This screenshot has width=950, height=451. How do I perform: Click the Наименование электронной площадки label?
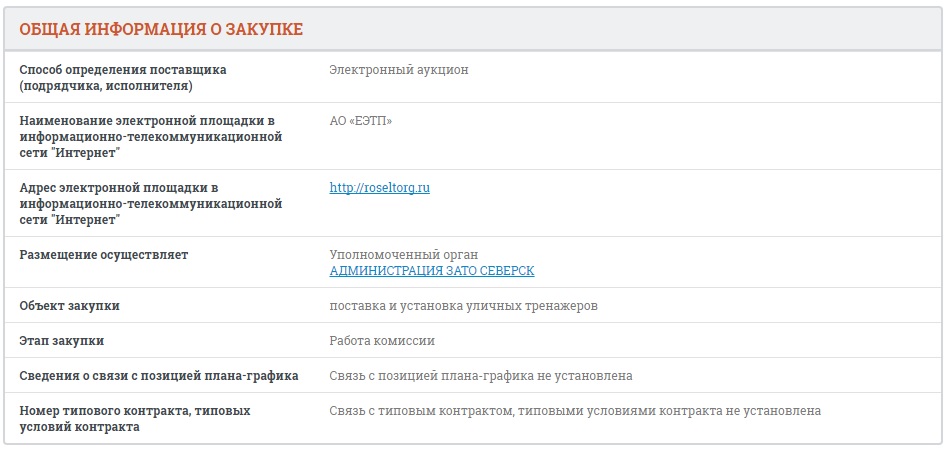[147, 121]
